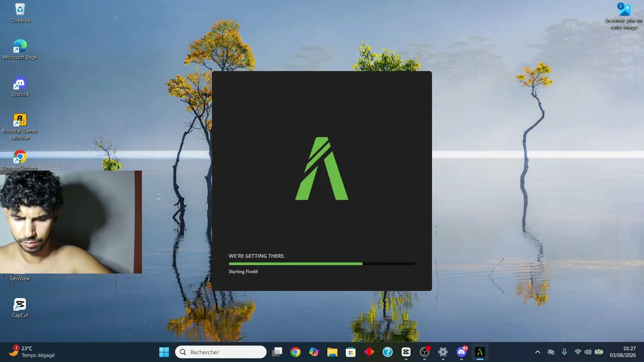Open Google Chrome from the taskbar
The height and width of the screenshot is (362, 644).
coord(295,352)
